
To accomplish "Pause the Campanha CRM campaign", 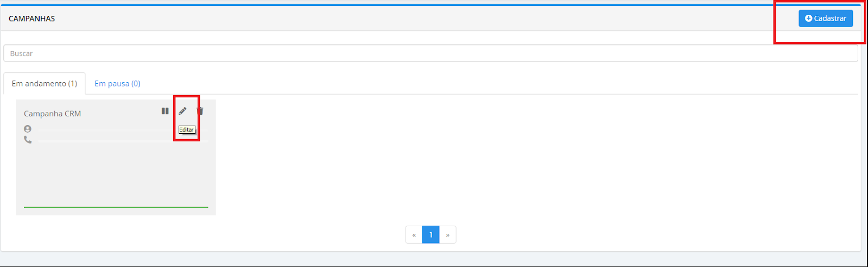I will 165,111.
